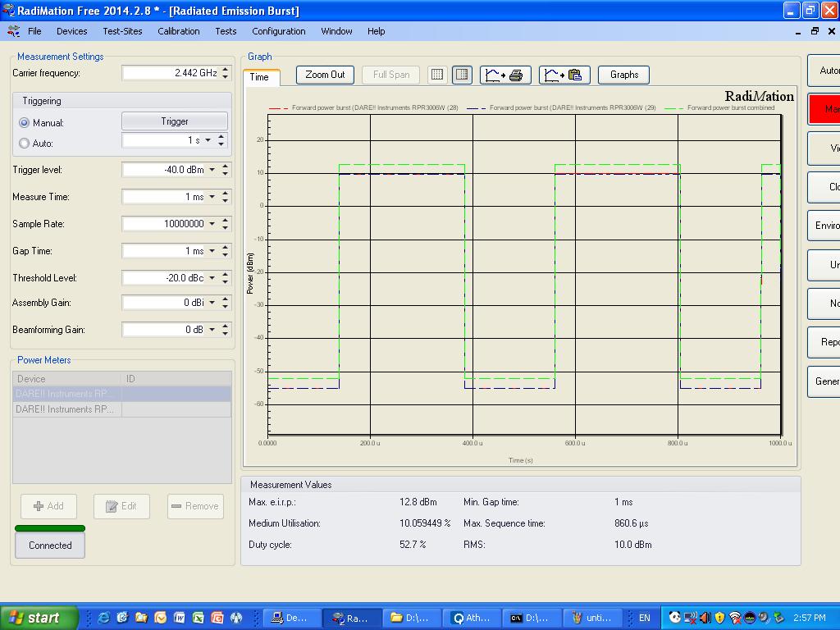Viewport: 840px width, 630px height.
Task: Open the Tests menu
Action: (x=226, y=31)
